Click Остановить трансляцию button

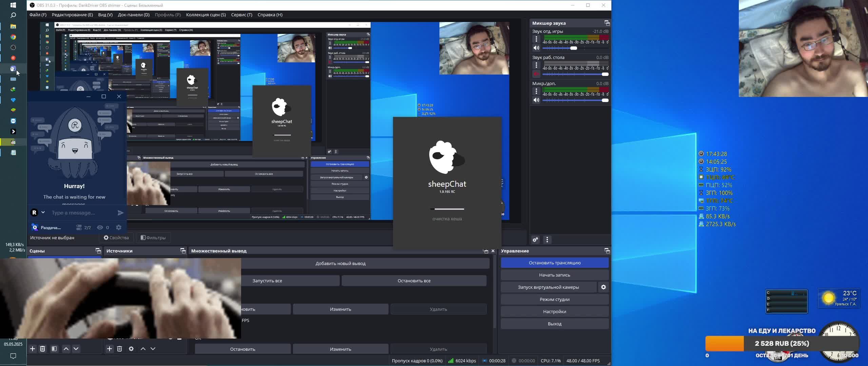(554, 263)
